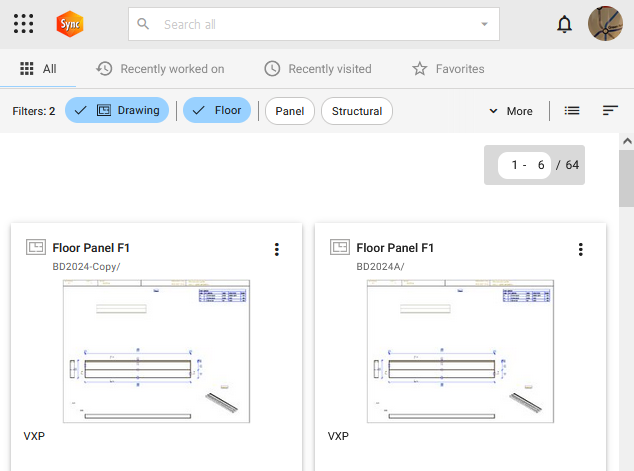634x471 pixels.
Task: Enable the Structural filter chip
Action: [x=356, y=111]
